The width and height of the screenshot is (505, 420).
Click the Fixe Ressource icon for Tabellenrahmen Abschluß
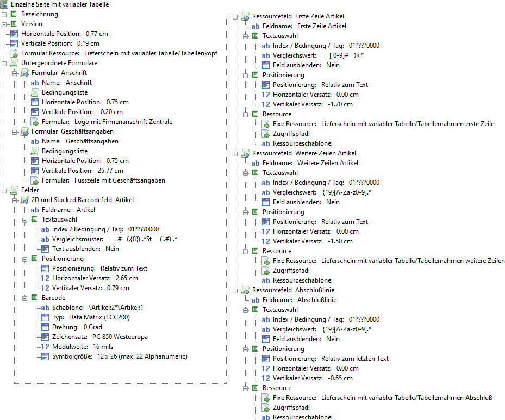pos(266,398)
